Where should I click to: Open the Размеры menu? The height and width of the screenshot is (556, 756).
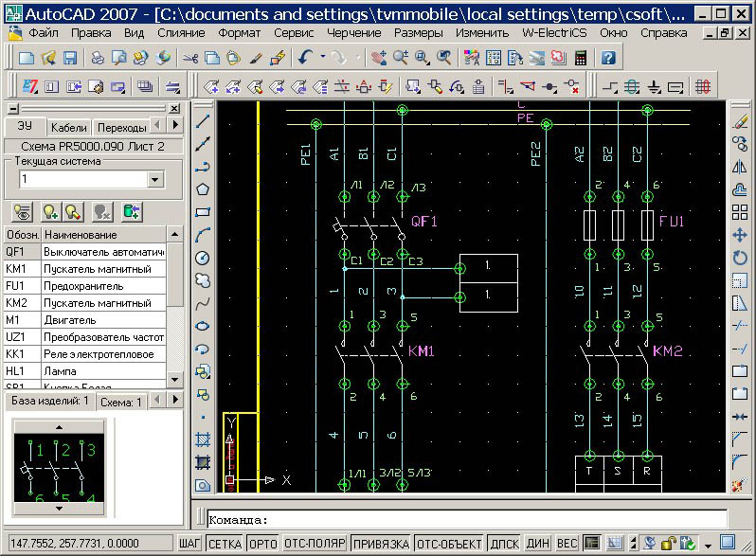[x=419, y=33]
